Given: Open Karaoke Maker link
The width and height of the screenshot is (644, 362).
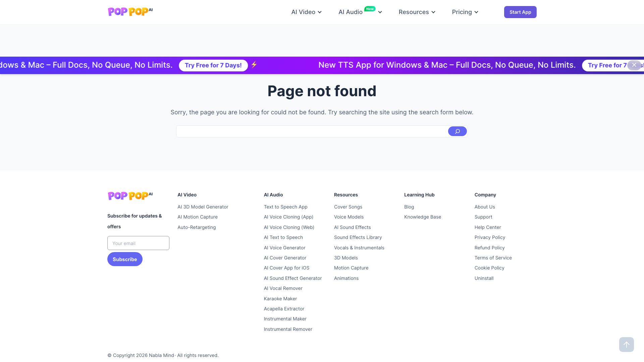Looking at the screenshot, I should 280,299.
